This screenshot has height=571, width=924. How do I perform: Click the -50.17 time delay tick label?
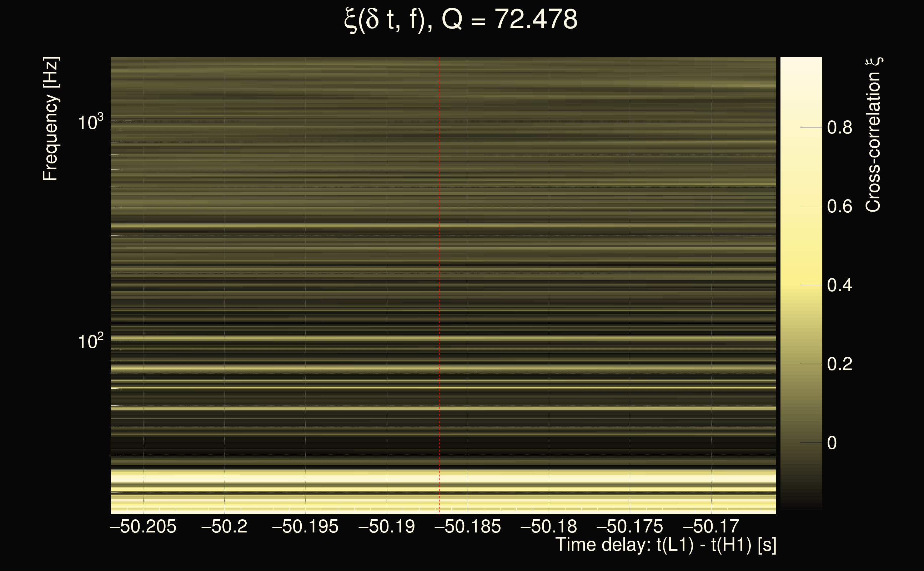click(x=711, y=526)
